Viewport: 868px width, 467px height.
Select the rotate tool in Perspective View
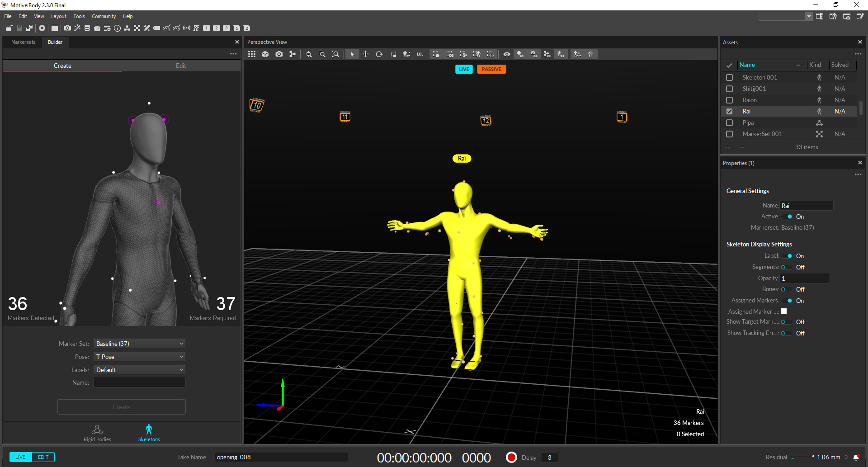click(x=379, y=54)
